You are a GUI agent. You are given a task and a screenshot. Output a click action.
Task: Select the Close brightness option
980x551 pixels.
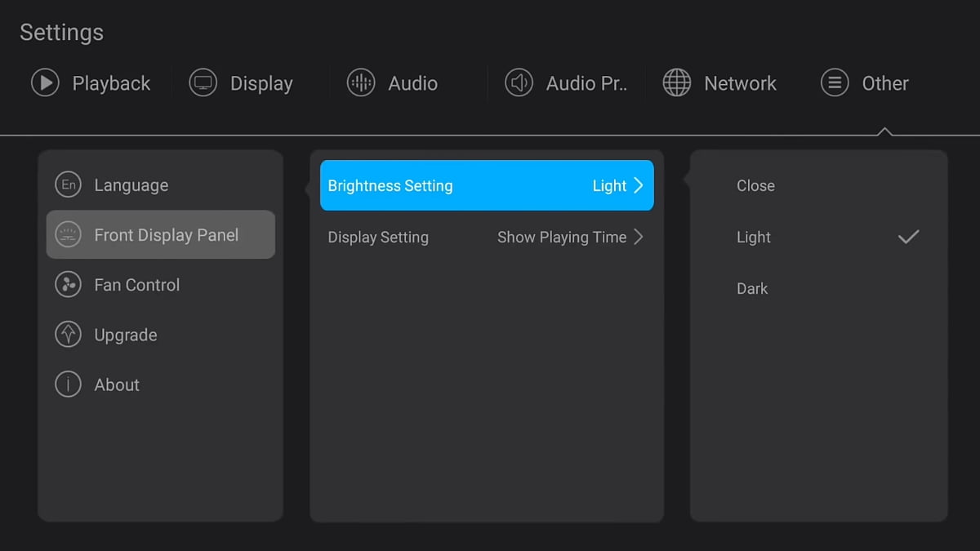pos(755,185)
